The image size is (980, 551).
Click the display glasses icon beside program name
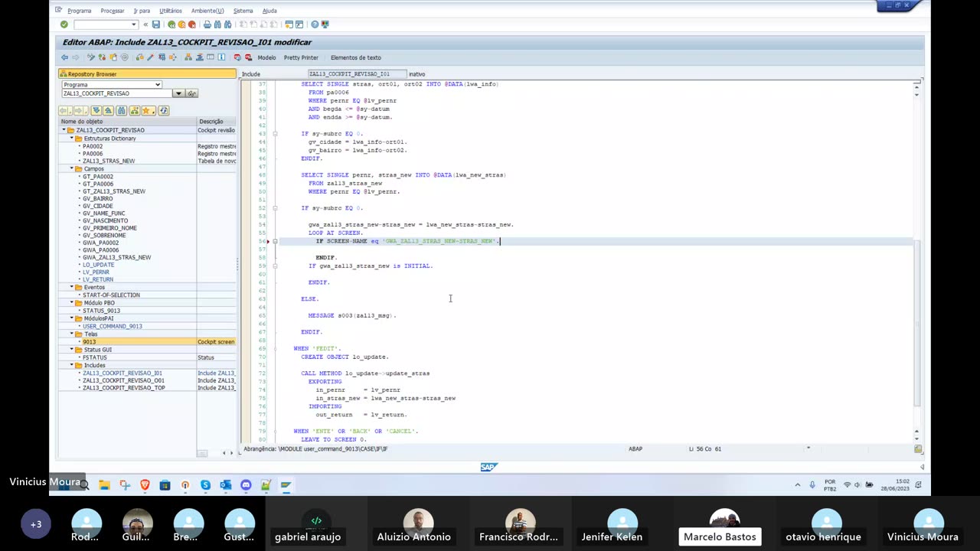tap(191, 93)
